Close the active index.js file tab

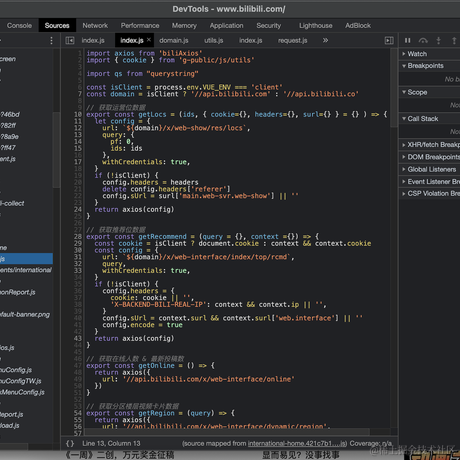click(149, 40)
